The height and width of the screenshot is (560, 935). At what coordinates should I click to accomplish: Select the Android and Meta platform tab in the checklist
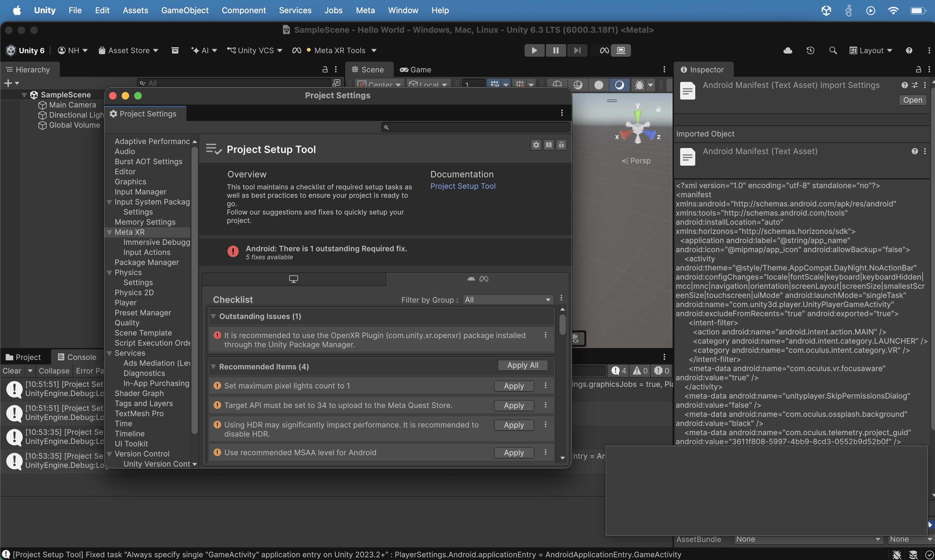[477, 279]
